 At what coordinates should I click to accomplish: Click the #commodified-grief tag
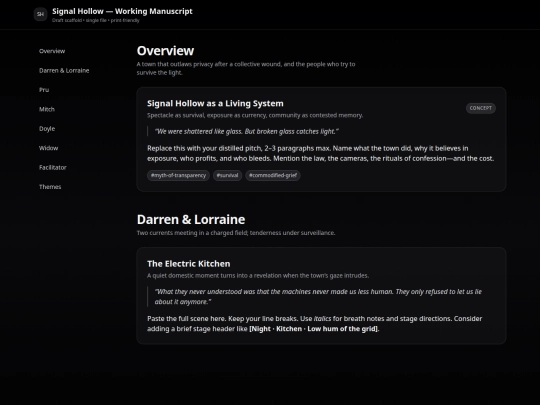pos(273,175)
